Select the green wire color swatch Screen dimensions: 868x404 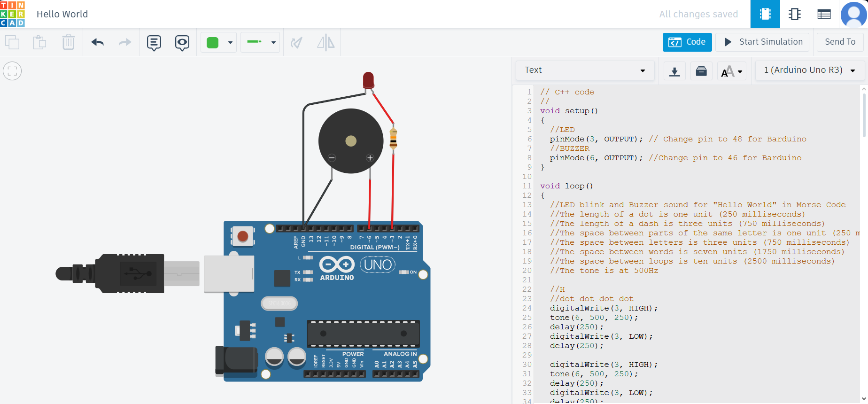pyautogui.click(x=213, y=43)
